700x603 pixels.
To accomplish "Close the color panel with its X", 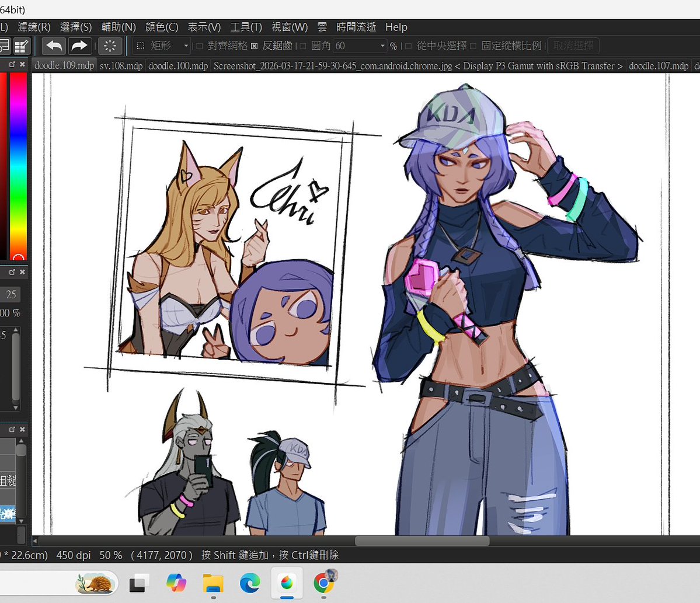I will point(22,64).
